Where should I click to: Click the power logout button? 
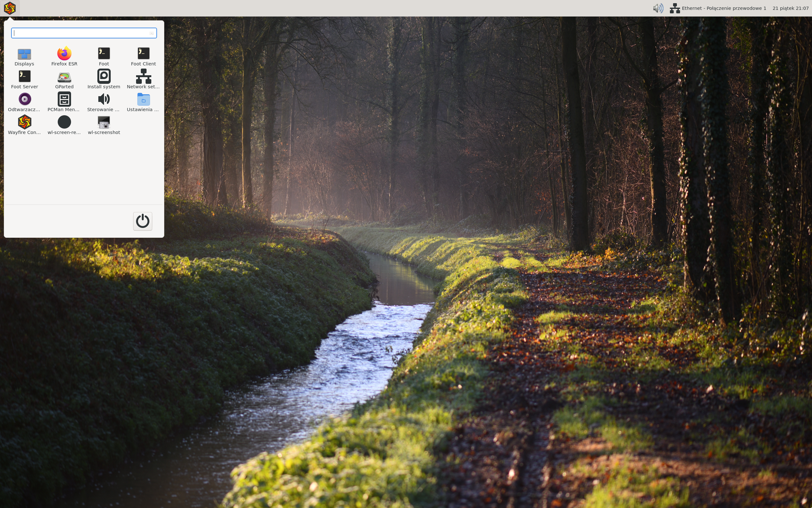(x=143, y=221)
